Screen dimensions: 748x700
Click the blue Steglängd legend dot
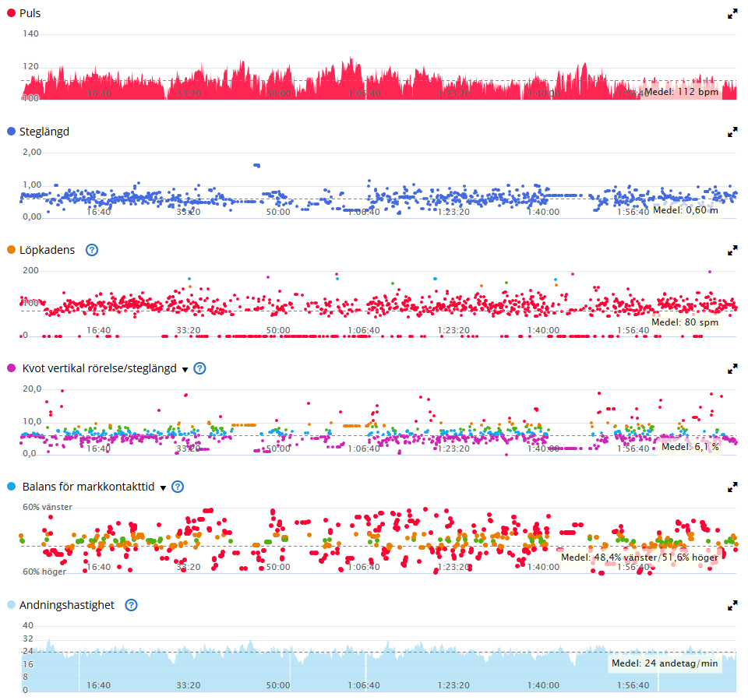12,131
